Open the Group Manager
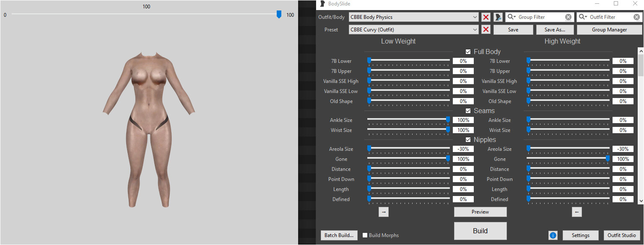 pos(609,30)
